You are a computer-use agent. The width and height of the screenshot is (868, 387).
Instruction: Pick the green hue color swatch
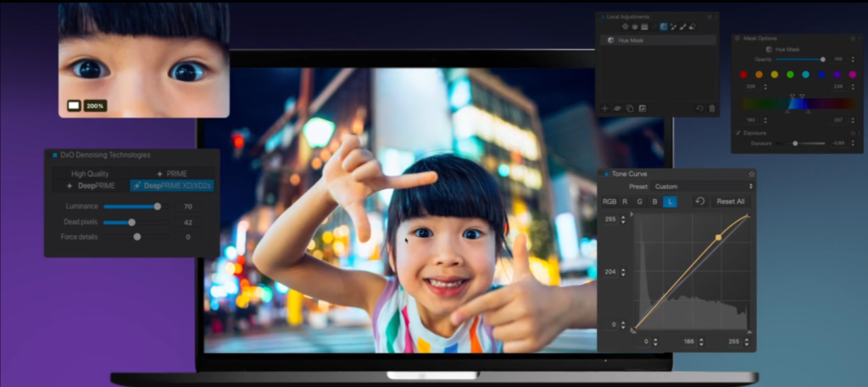(x=790, y=75)
